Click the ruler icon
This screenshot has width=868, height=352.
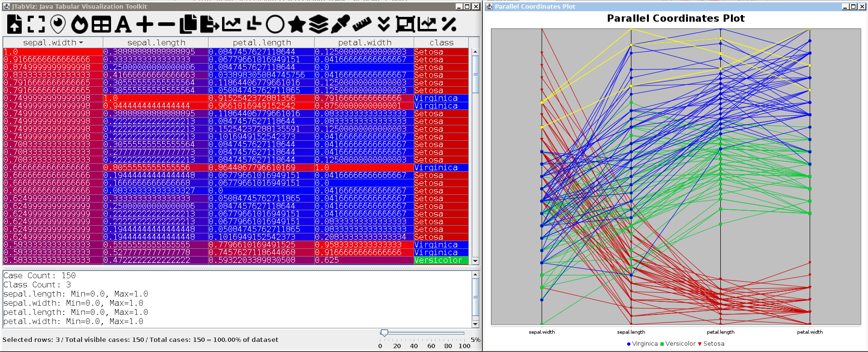click(x=362, y=24)
